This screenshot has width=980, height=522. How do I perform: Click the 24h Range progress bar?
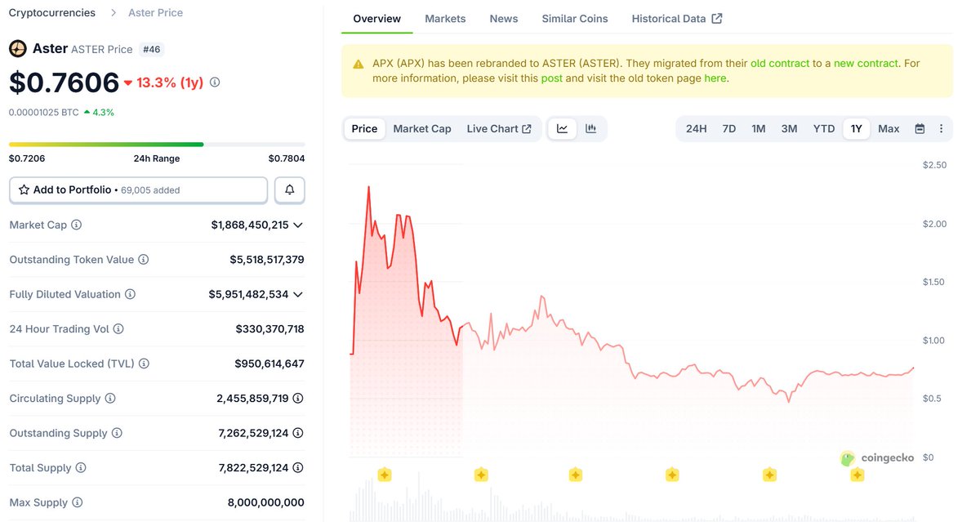coord(157,144)
